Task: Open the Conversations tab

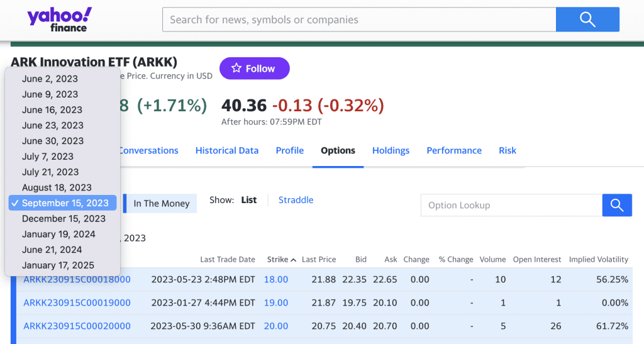Action: click(x=149, y=151)
